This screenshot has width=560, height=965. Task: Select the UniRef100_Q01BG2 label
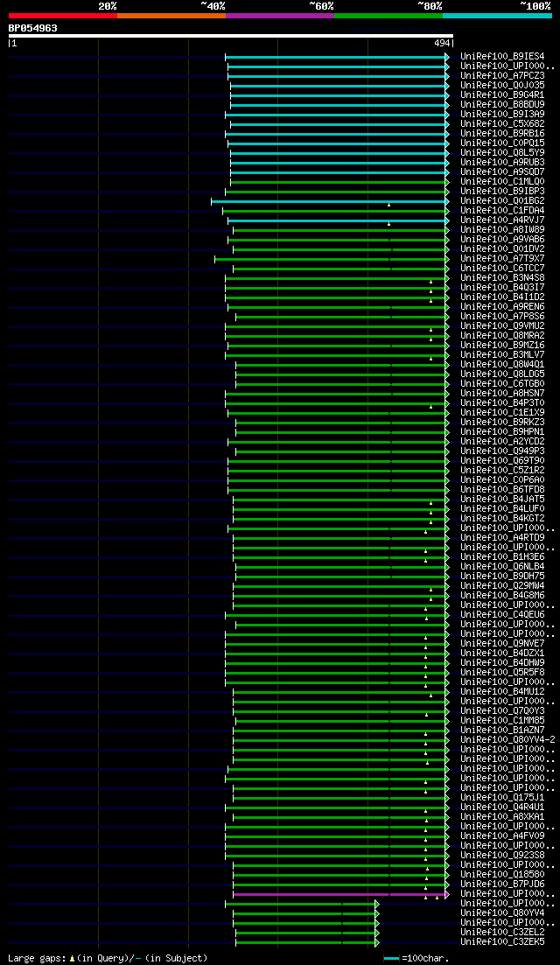coord(502,200)
